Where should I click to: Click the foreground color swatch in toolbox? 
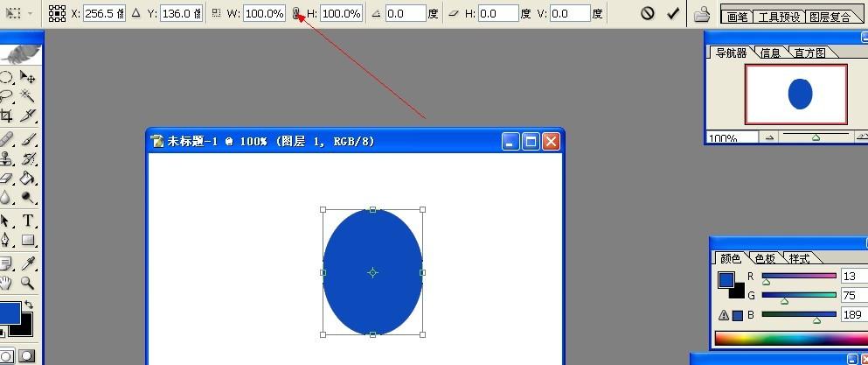click(10, 312)
